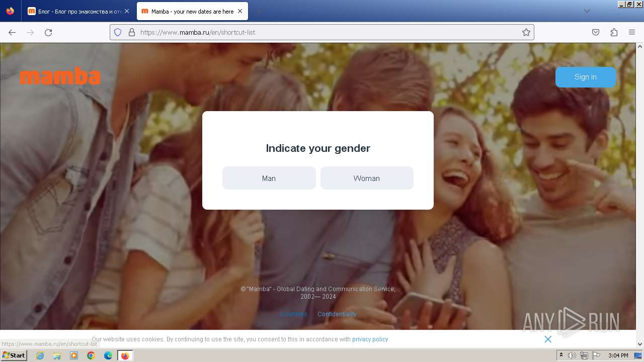The width and height of the screenshot is (644, 362).
Task: Open the Confidentiality footer link
Action: pos(337,314)
